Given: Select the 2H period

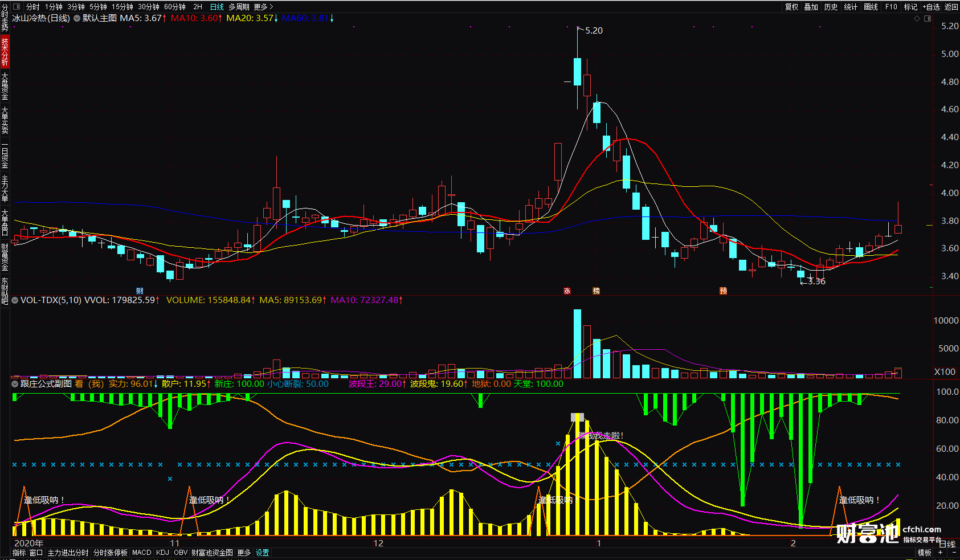Looking at the screenshot, I should point(198,7).
